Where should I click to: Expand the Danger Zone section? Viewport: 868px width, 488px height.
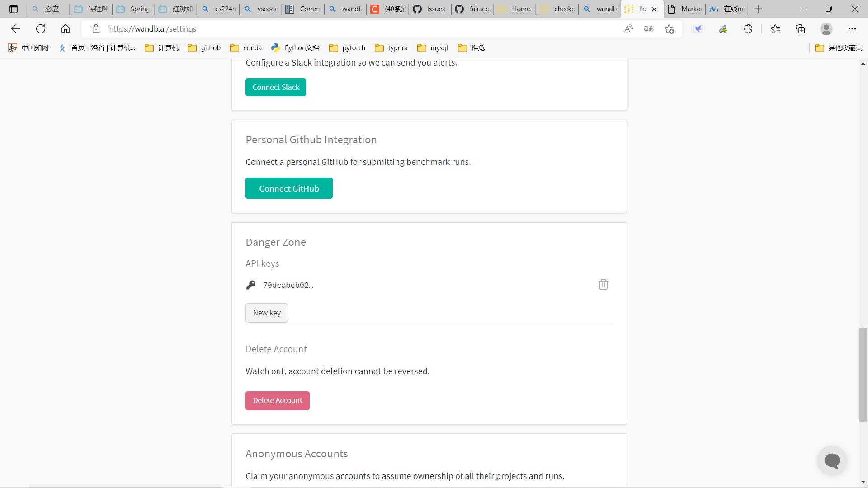[x=275, y=242]
